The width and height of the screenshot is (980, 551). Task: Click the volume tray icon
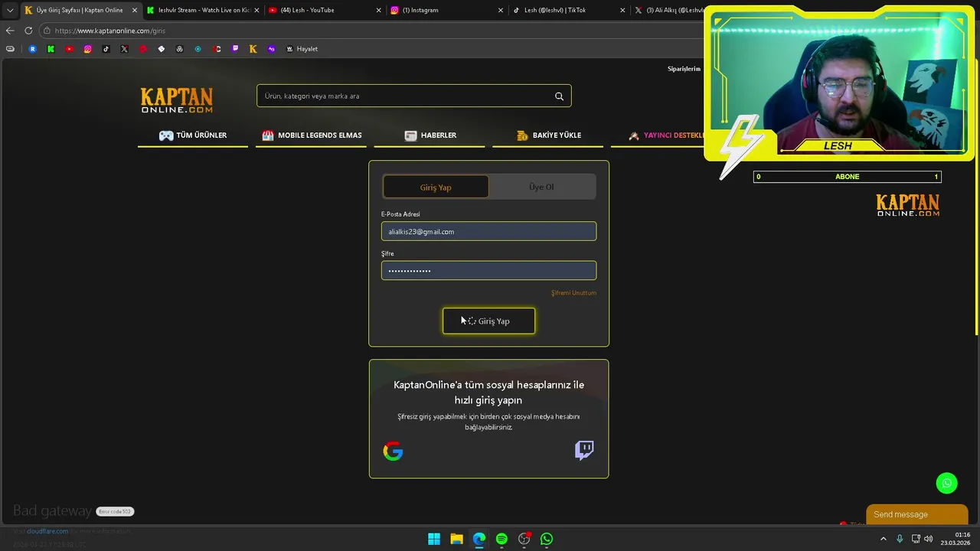(x=929, y=539)
